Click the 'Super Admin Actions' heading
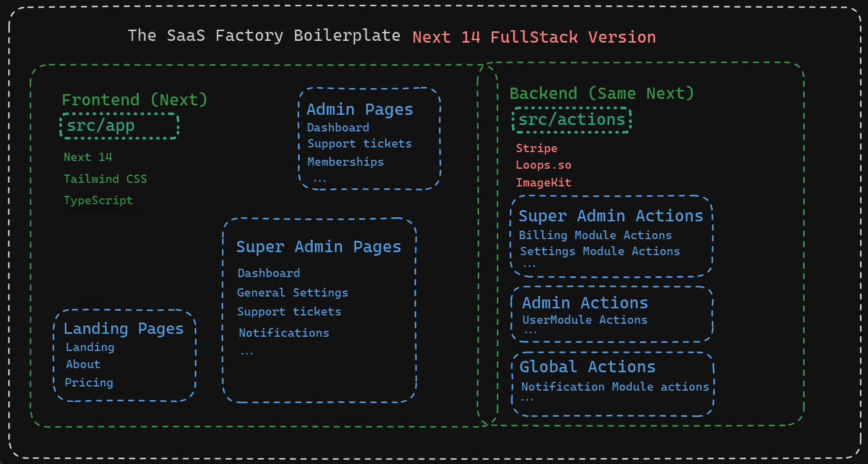Screen dimensions: 868x464 point(611,216)
